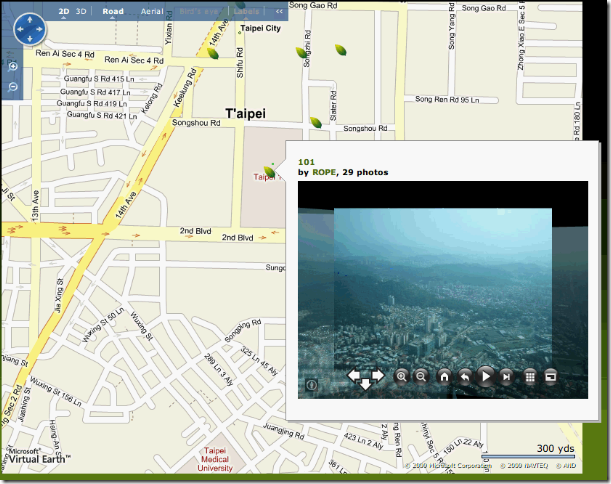The height and width of the screenshot is (484, 611).
Task: Show synth info with the circular info icon
Action: [311, 385]
